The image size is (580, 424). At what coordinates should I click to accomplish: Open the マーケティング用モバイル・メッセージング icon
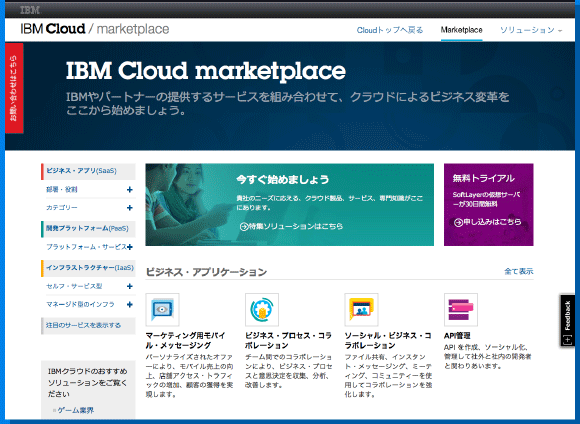tap(162, 309)
